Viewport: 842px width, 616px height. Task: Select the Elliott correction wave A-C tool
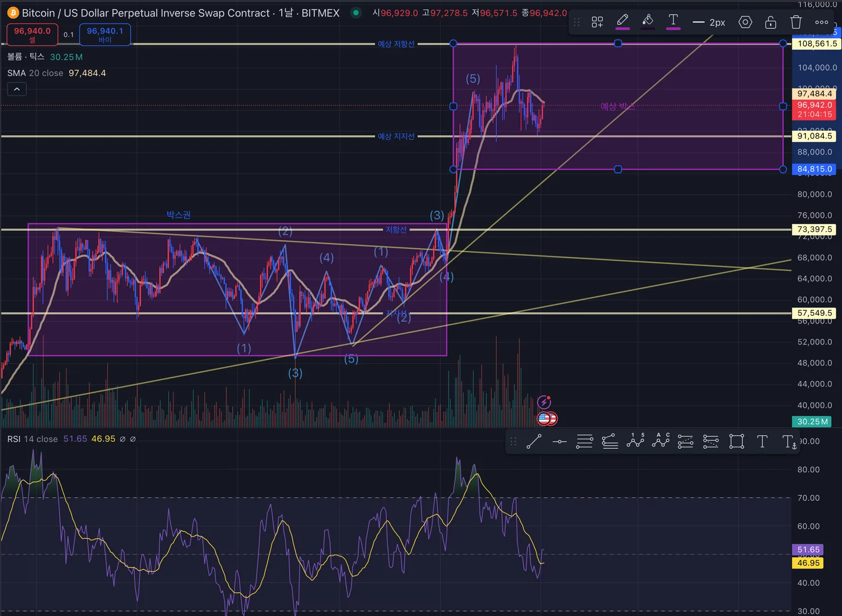661,440
